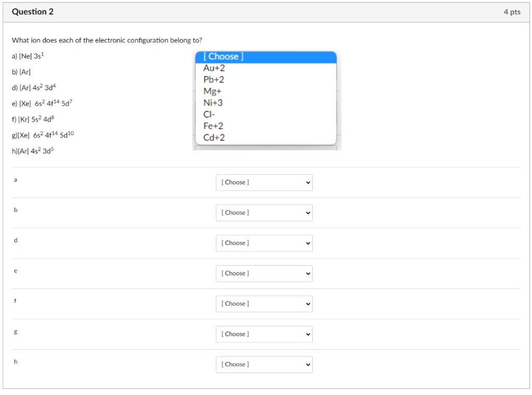Open the dropdown for row b

tap(264, 213)
